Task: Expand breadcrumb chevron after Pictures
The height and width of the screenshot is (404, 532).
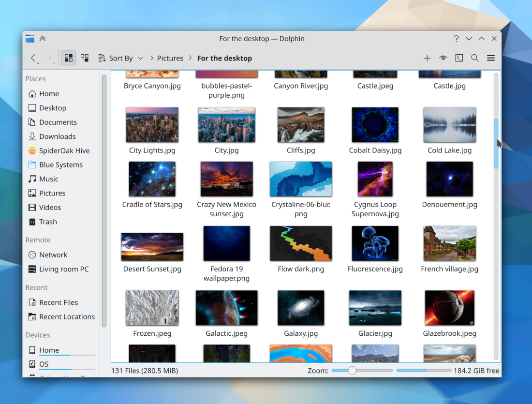Action: (x=191, y=58)
